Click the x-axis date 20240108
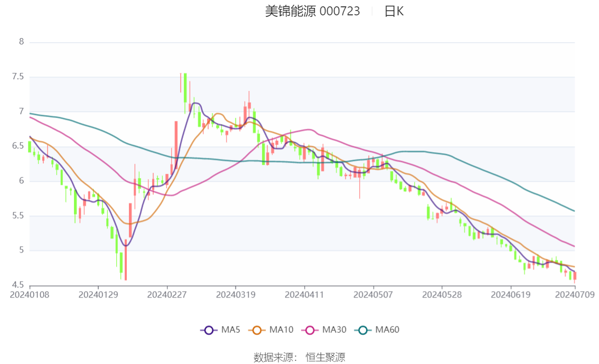Image resolution: width=599 pixels, height=364 pixels. click(x=30, y=295)
